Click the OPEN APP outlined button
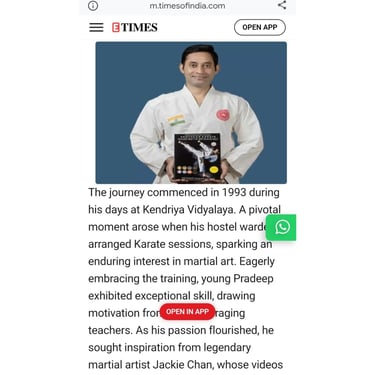The width and height of the screenshot is (375, 375). pos(260,27)
